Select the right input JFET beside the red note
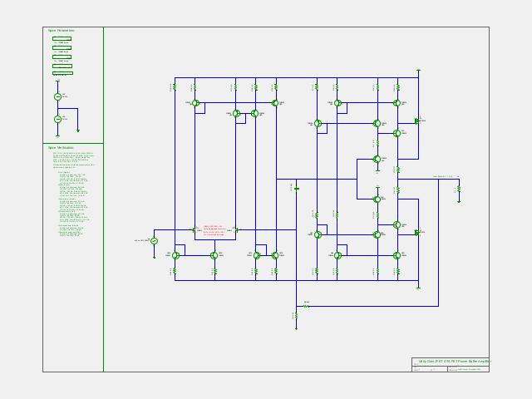The width and height of the screenshot is (532, 399). pos(236,229)
